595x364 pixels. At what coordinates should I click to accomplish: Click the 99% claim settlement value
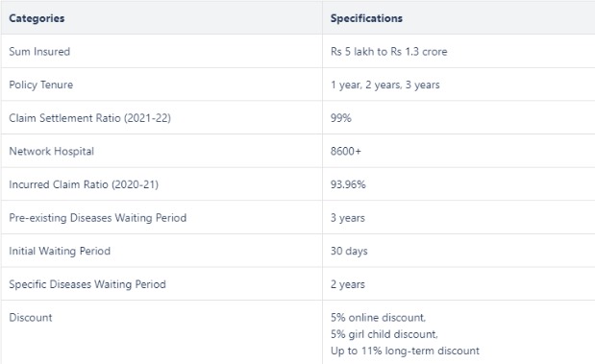tap(341, 118)
